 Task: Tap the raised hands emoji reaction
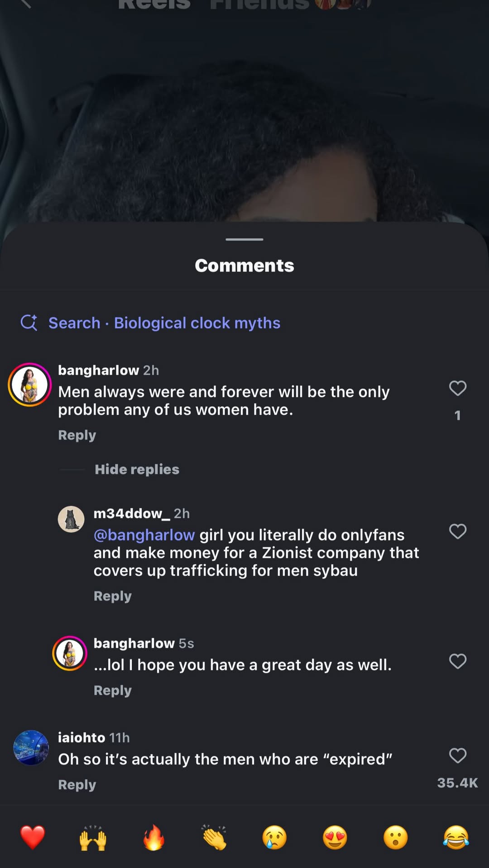[x=93, y=837]
